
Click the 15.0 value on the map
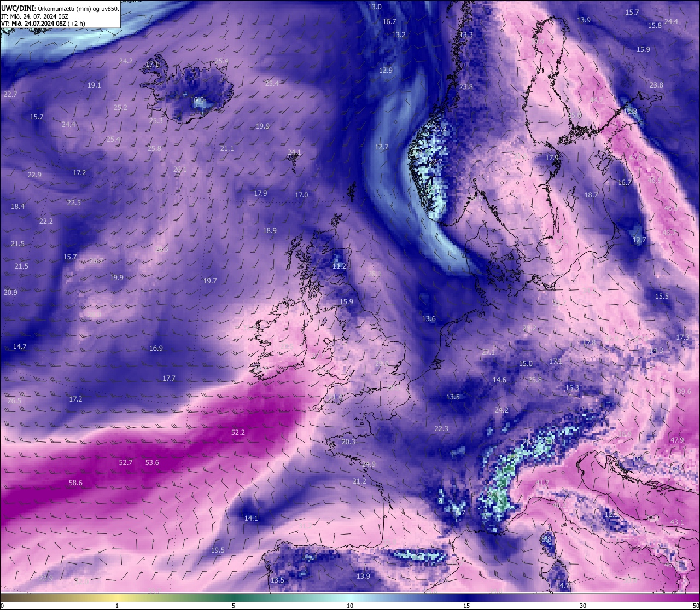point(526,363)
